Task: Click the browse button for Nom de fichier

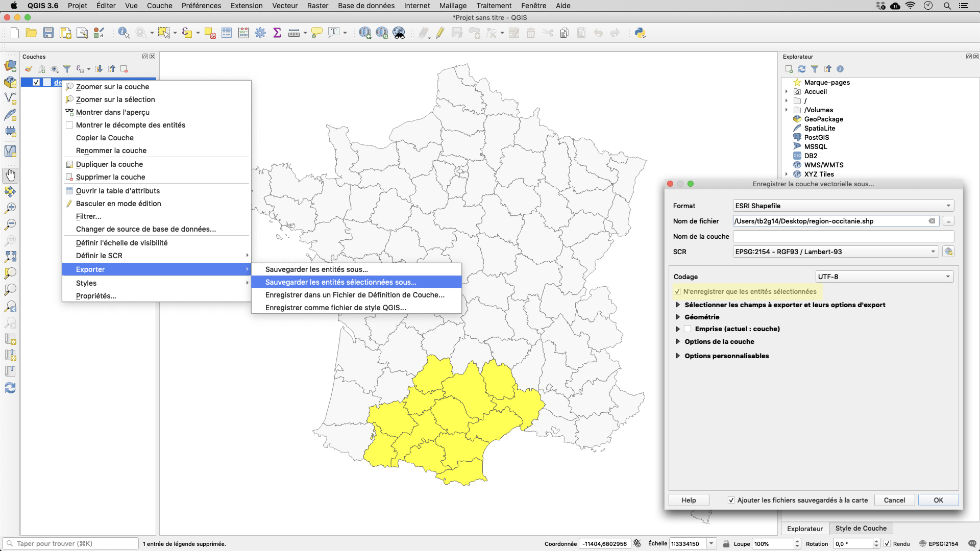Action: click(x=948, y=221)
